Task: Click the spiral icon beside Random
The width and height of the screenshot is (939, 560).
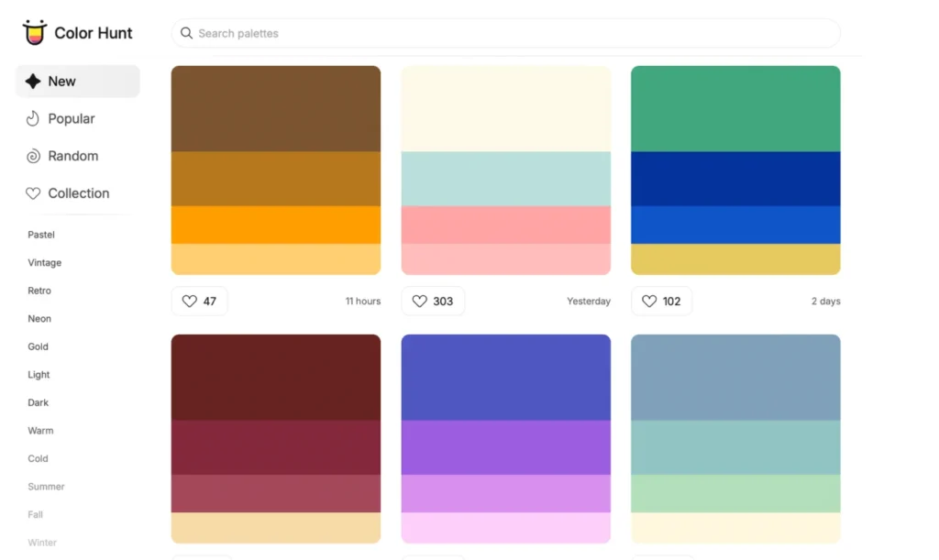Action: (33, 157)
